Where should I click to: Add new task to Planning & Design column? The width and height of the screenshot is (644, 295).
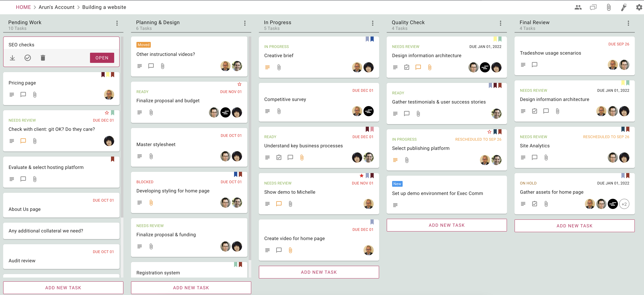click(191, 288)
